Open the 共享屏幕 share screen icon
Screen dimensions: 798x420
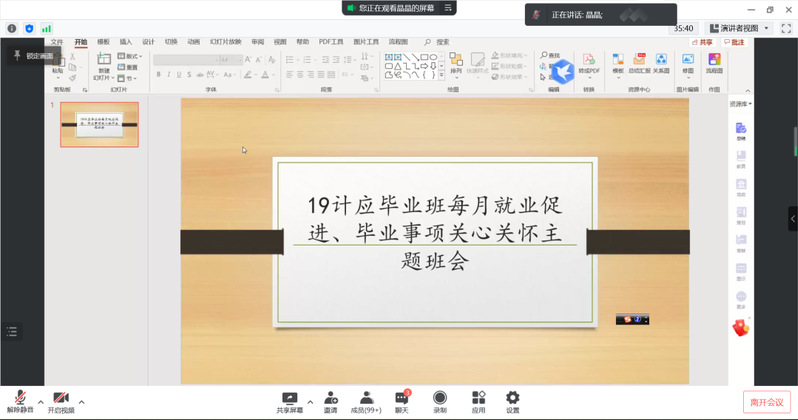pos(290,398)
